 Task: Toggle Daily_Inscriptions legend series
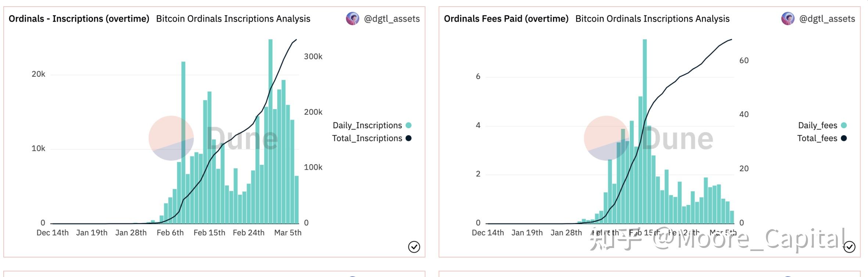(x=367, y=125)
